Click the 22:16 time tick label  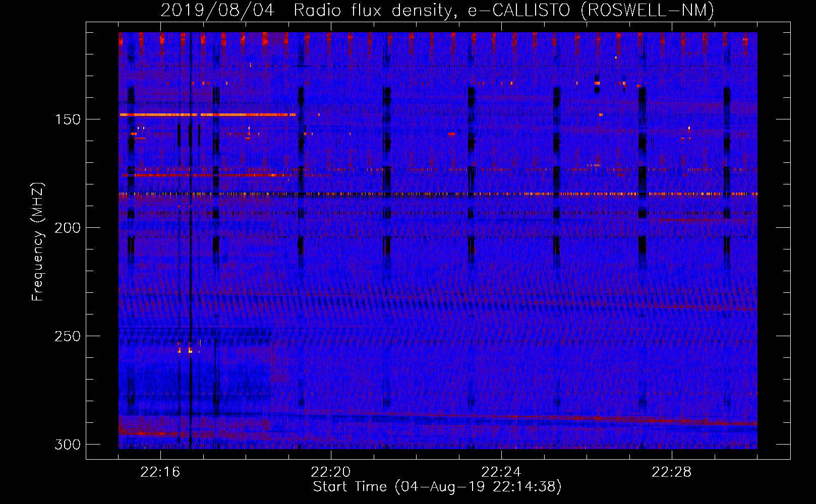(160, 472)
